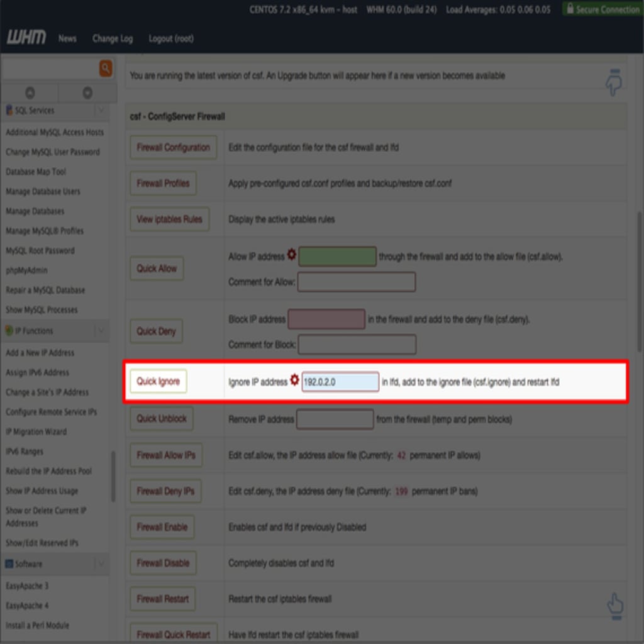Image resolution: width=644 pixels, height=644 pixels.
Task: Open Repair a MySQL Database link
Action: [x=45, y=290]
